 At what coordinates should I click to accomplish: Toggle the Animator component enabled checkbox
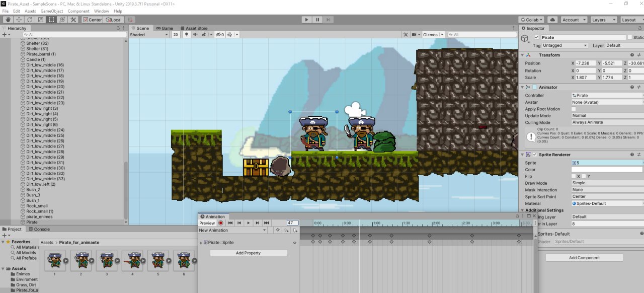535,87
